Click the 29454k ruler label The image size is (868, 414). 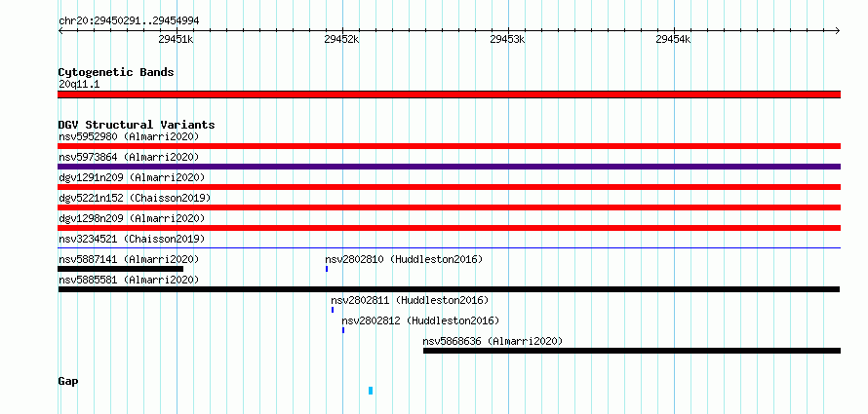coord(674,39)
